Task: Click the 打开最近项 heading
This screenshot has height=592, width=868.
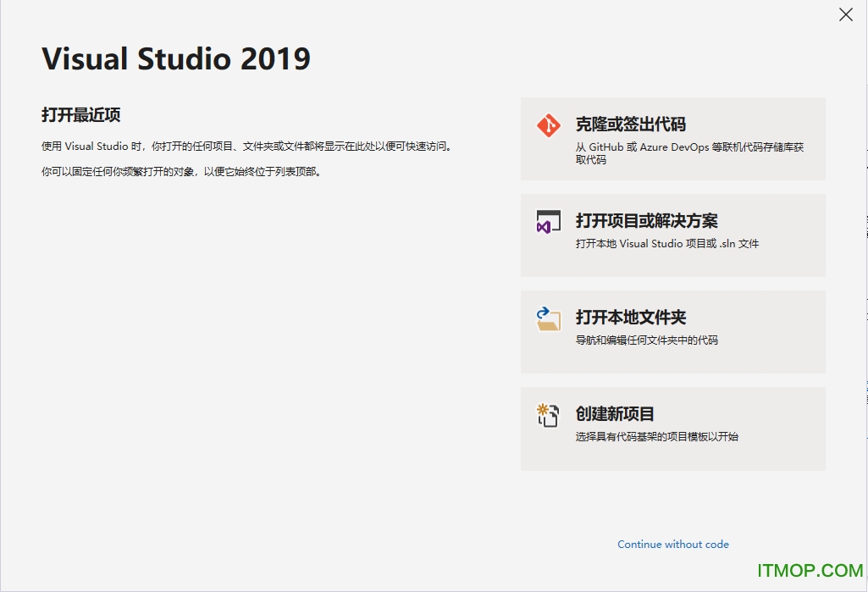Action: 80,114
